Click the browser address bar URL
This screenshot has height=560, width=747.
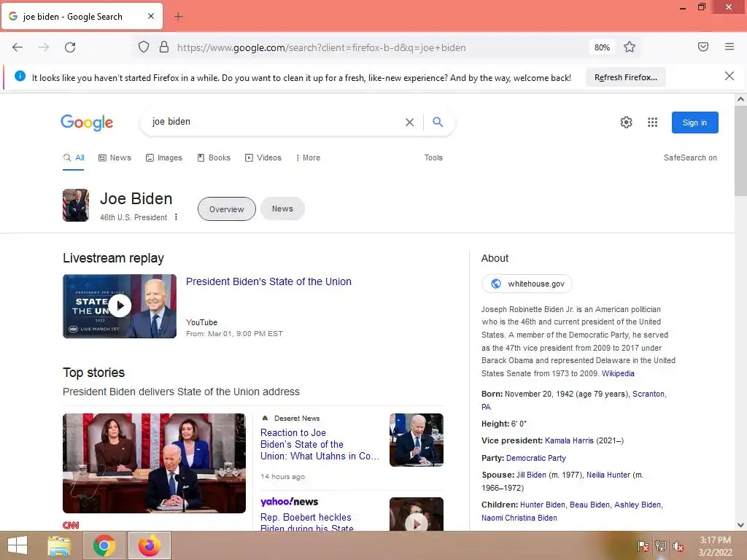point(322,47)
